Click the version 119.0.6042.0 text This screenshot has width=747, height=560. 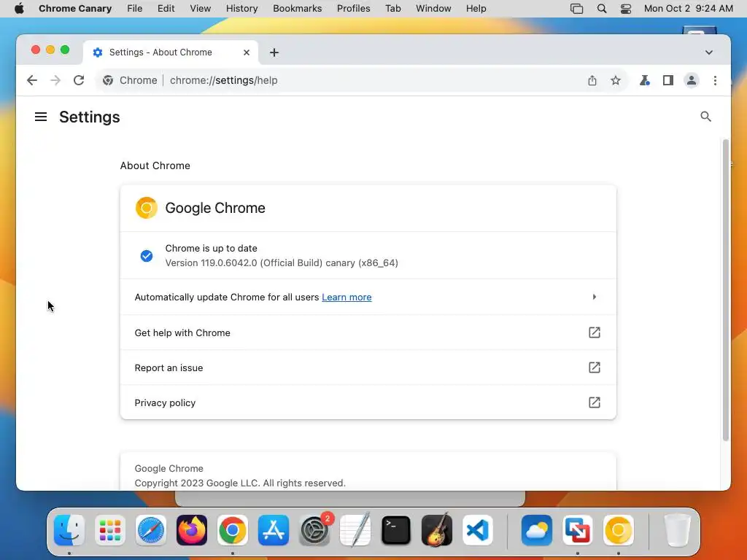point(282,262)
